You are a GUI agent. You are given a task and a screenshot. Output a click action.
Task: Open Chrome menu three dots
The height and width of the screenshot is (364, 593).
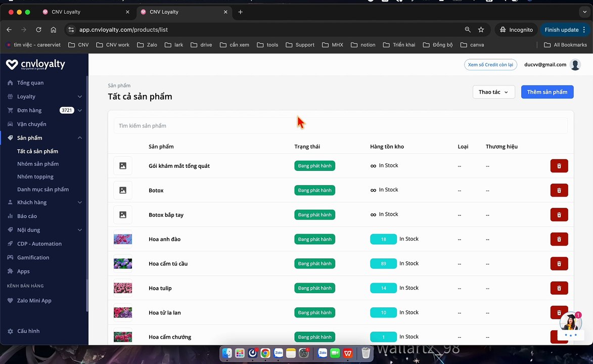[584, 29]
